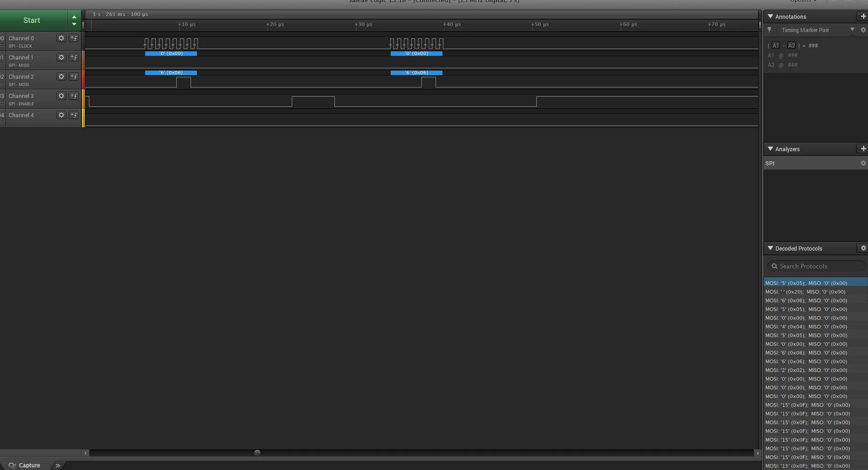
Task: Click the +40 µs timeline marker
Action: click(452, 24)
